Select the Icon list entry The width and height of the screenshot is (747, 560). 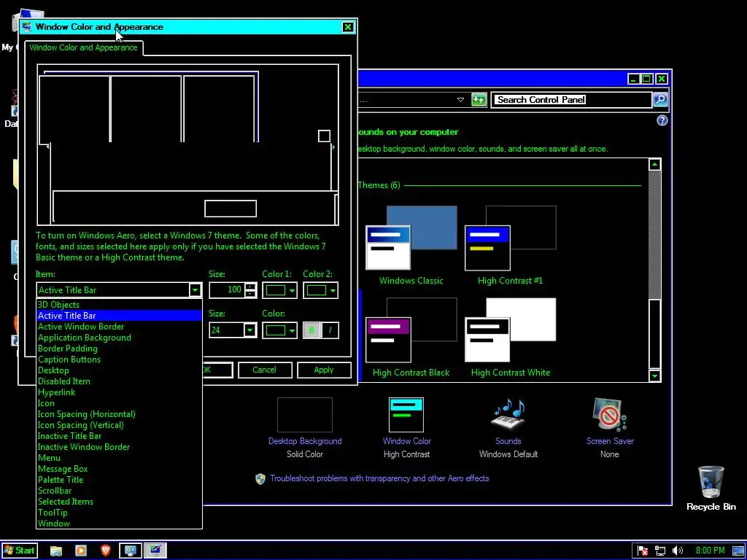click(x=119, y=403)
